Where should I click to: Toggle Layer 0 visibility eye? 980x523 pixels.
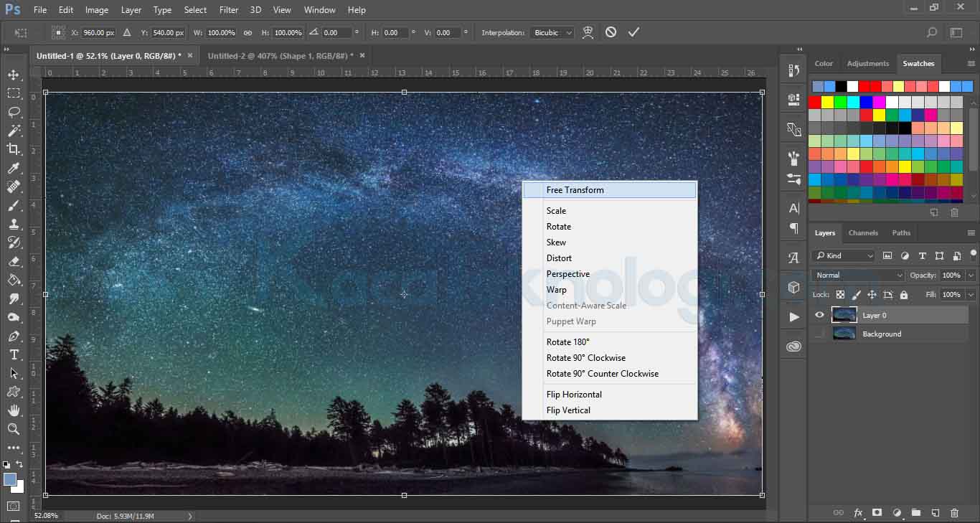(x=819, y=315)
